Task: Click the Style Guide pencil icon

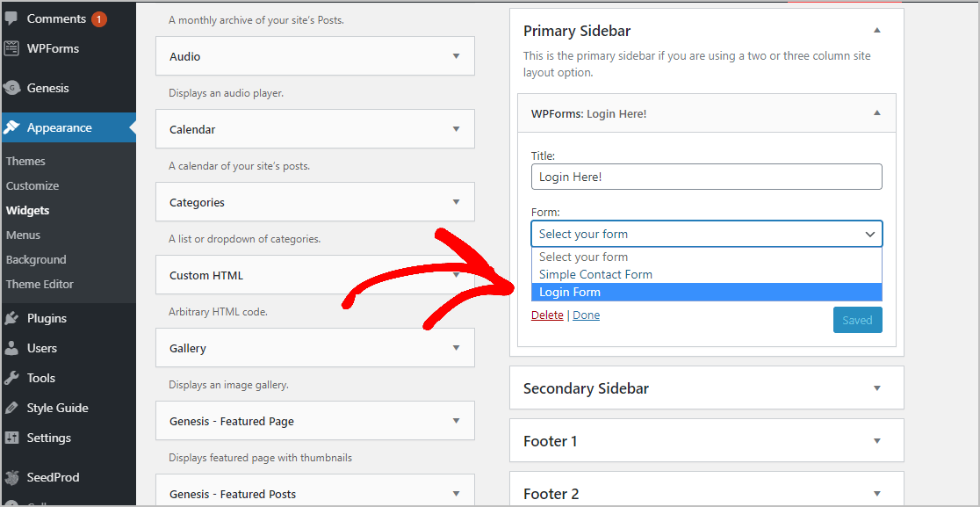Action: click(11, 409)
